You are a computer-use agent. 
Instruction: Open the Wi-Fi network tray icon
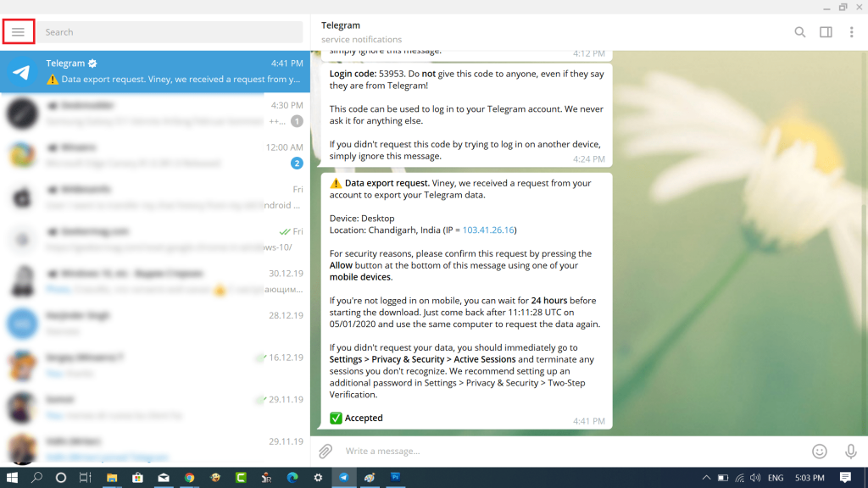(x=739, y=478)
